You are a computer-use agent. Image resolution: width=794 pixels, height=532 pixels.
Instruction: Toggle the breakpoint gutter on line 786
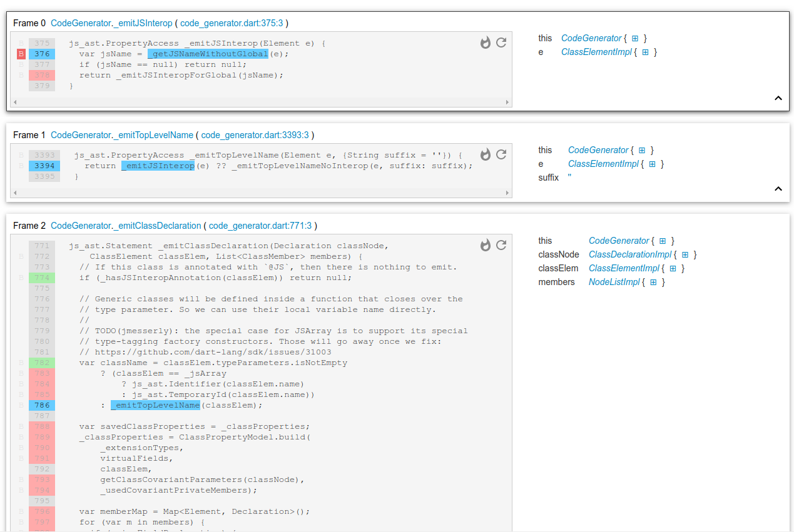tap(21, 404)
